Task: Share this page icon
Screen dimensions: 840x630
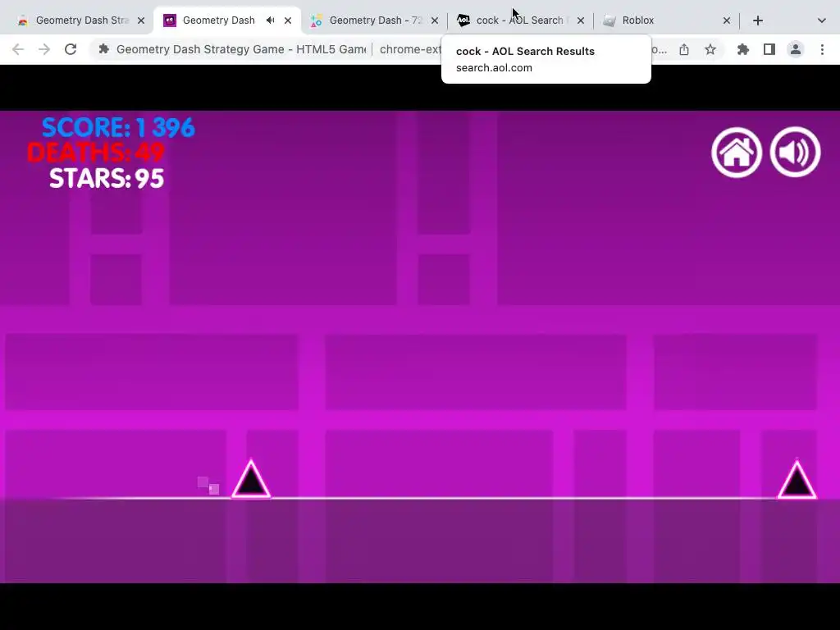Action: (x=684, y=49)
